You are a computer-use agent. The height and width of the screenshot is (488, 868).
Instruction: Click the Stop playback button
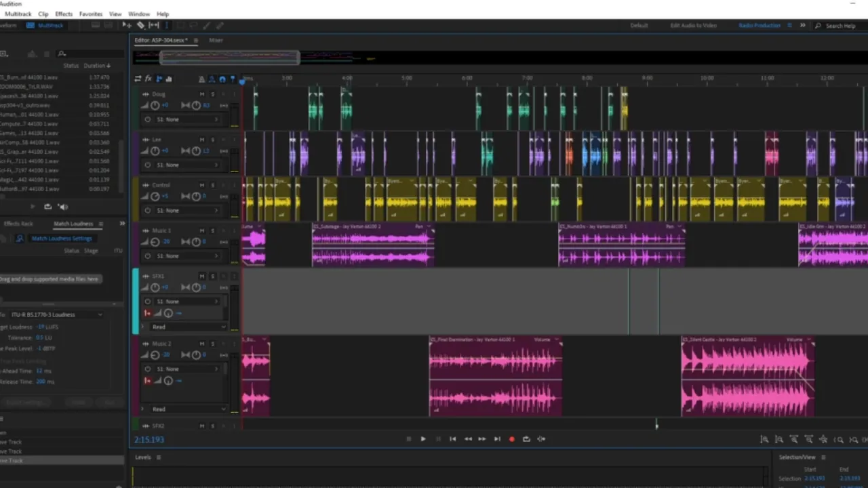pyautogui.click(x=408, y=439)
